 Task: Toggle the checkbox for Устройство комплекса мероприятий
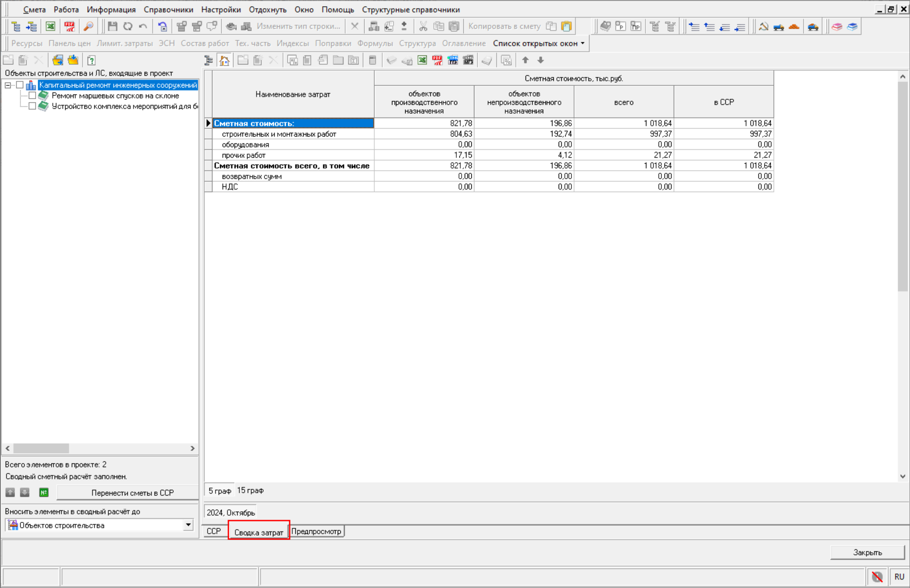point(32,106)
